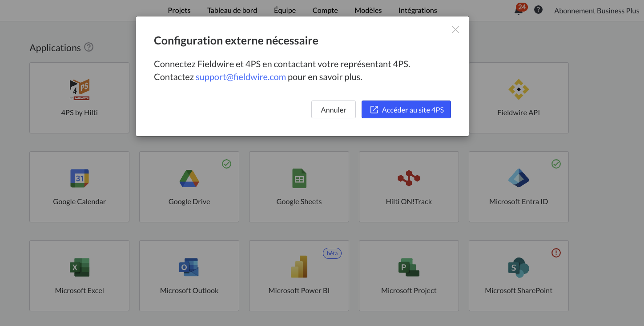Click the help question mark in header
644x326 pixels.
click(x=538, y=10)
